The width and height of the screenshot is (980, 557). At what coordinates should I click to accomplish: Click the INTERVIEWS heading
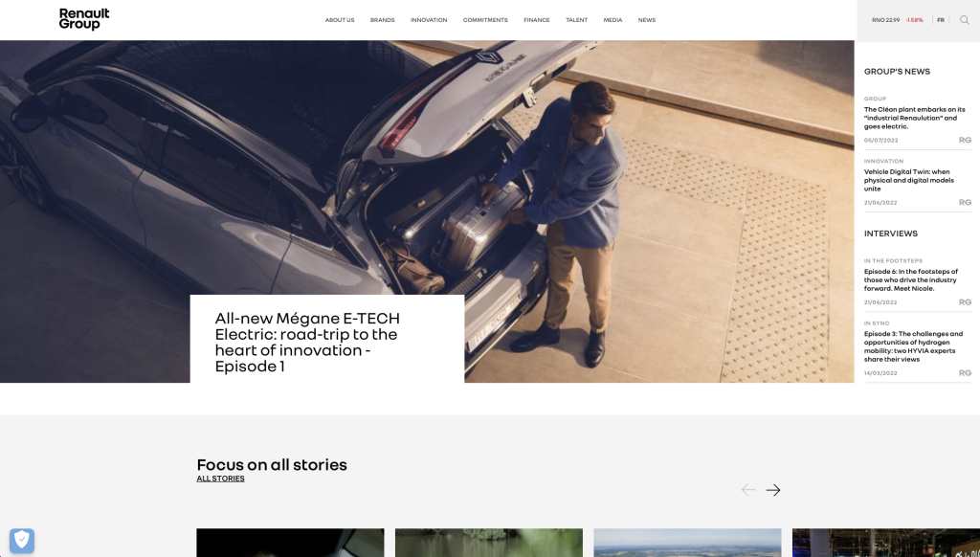[891, 234]
